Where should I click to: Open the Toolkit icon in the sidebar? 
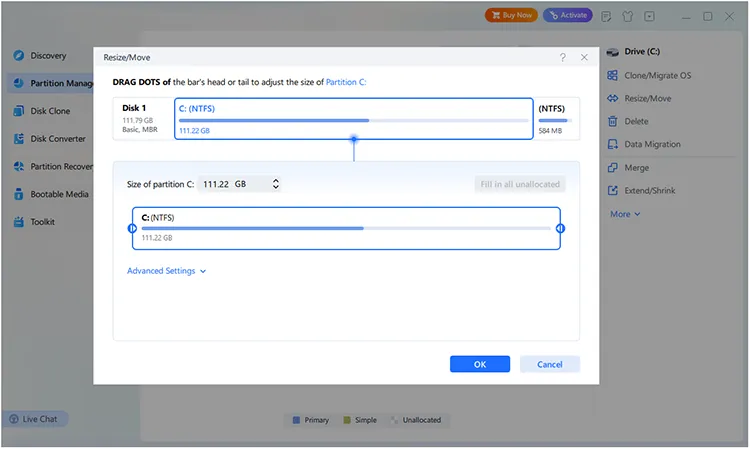[19, 222]
